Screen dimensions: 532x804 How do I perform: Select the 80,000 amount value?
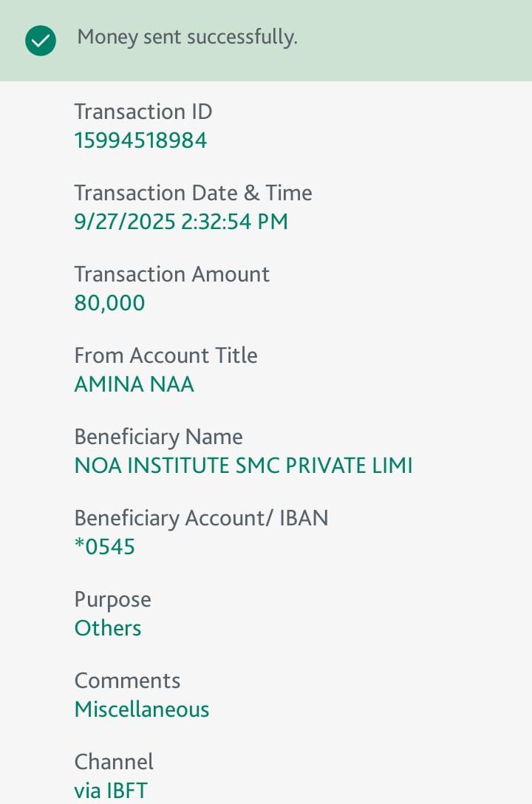click(x=109, y=303)
